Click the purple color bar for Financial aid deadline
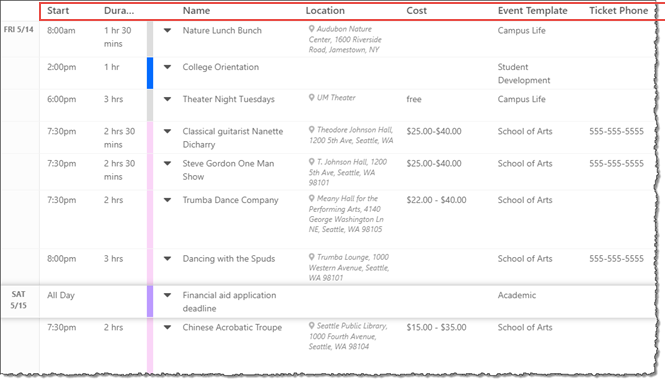 click(x=150, y=301)
